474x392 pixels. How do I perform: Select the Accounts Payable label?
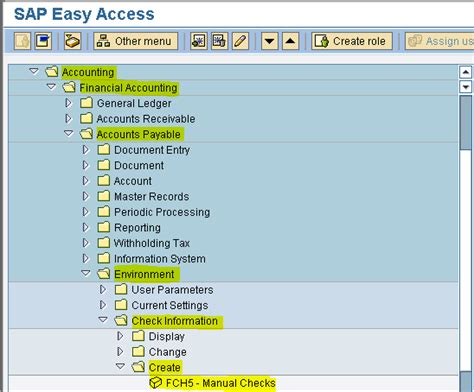click(x=138, y=135)
